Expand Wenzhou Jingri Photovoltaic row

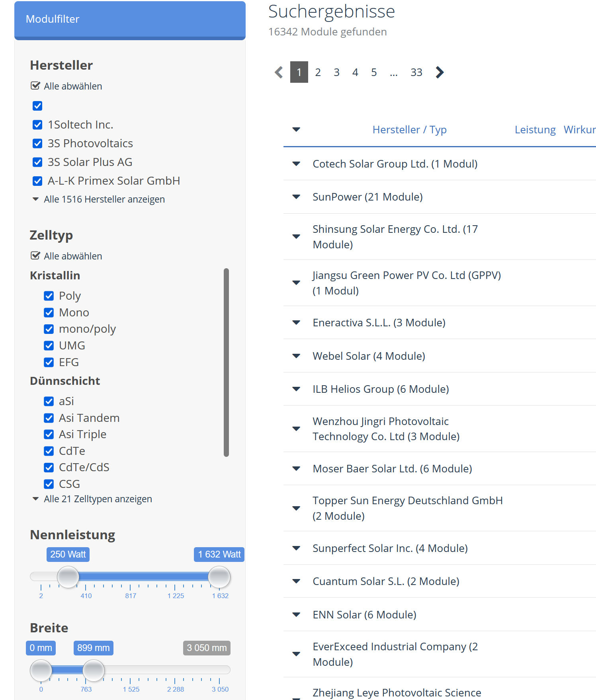point(296,429)
